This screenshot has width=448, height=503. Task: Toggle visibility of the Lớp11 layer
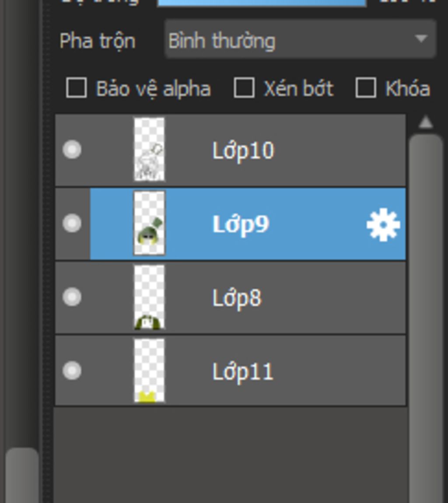[x=72, y=370]
